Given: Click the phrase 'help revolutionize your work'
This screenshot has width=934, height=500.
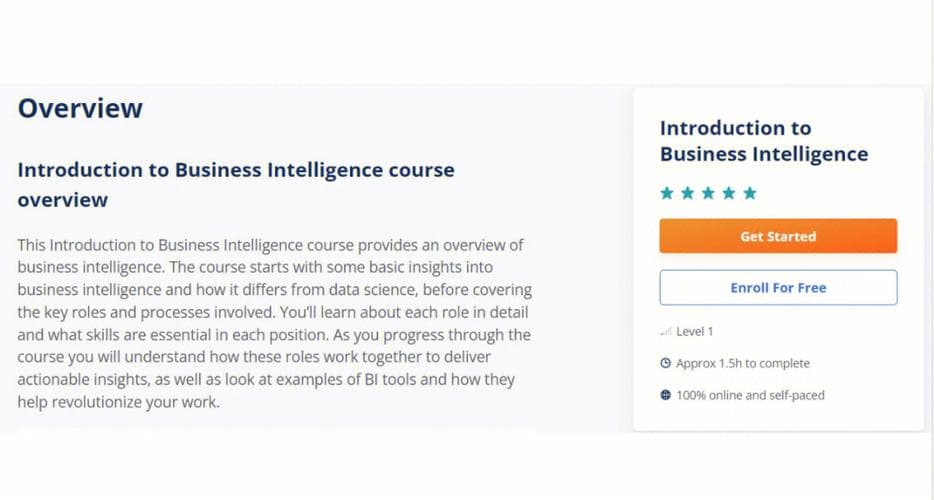Looking at the screenshot, I should click(117, 402).
